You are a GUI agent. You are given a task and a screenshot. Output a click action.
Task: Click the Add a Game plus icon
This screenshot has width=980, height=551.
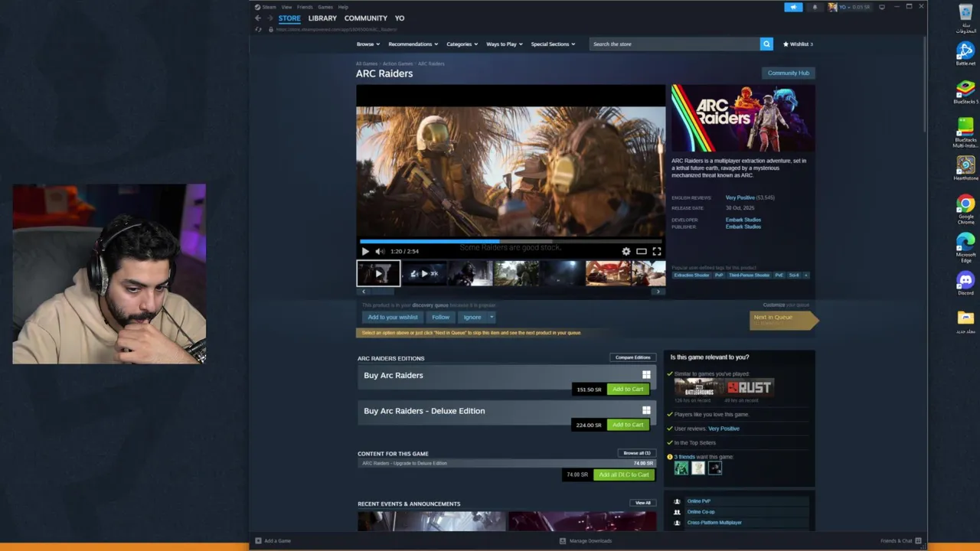258,541
